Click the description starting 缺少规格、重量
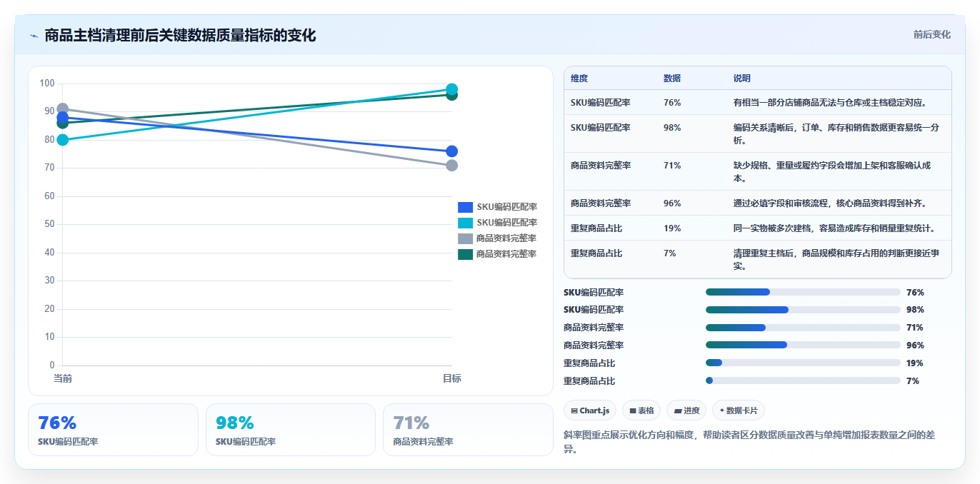The height and width of the screenshot is (484, 980). [x=832, y=171]
